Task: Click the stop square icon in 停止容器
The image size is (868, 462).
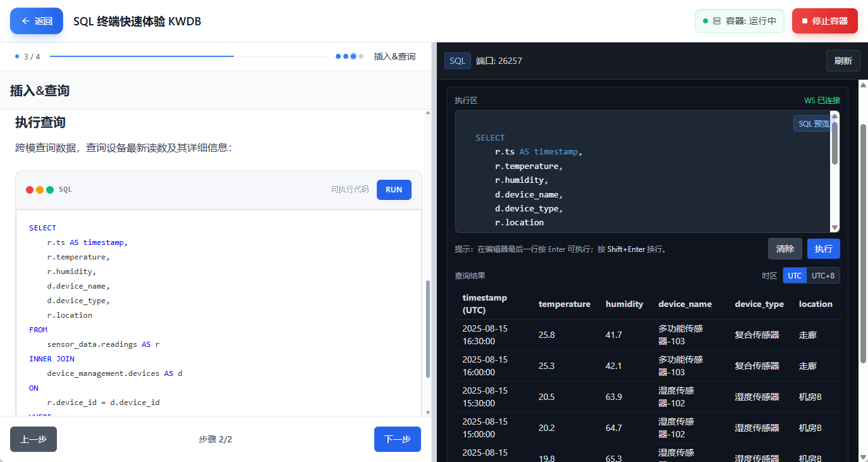Action: click(805, 21)
